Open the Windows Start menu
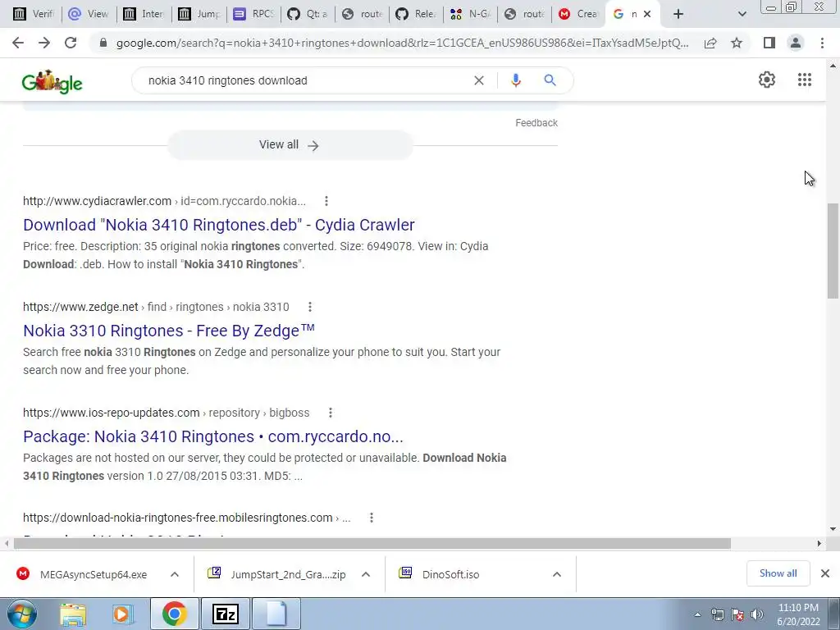This screenshot has height=630, width=840. click(x=22, y=614)
